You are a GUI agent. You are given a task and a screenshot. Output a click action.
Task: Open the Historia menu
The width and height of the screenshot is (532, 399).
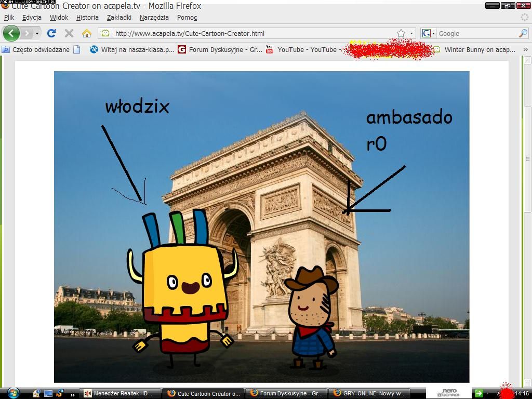click(x=87, y=17)
